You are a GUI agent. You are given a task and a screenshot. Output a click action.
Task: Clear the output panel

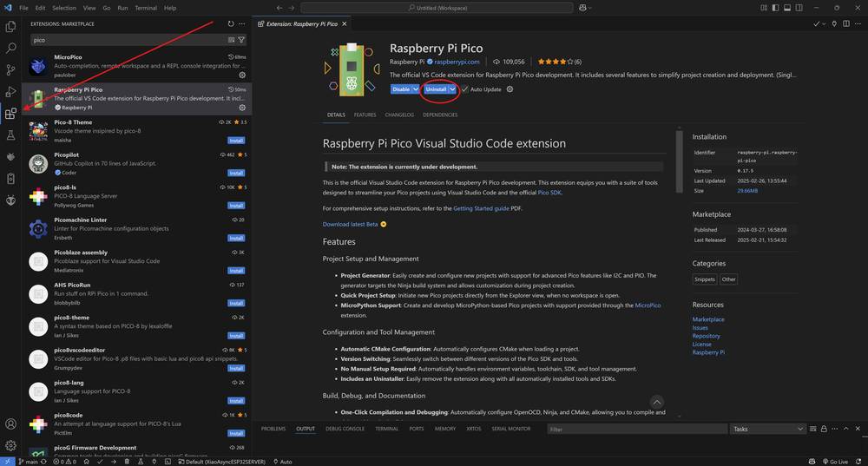tap(812, 429)
